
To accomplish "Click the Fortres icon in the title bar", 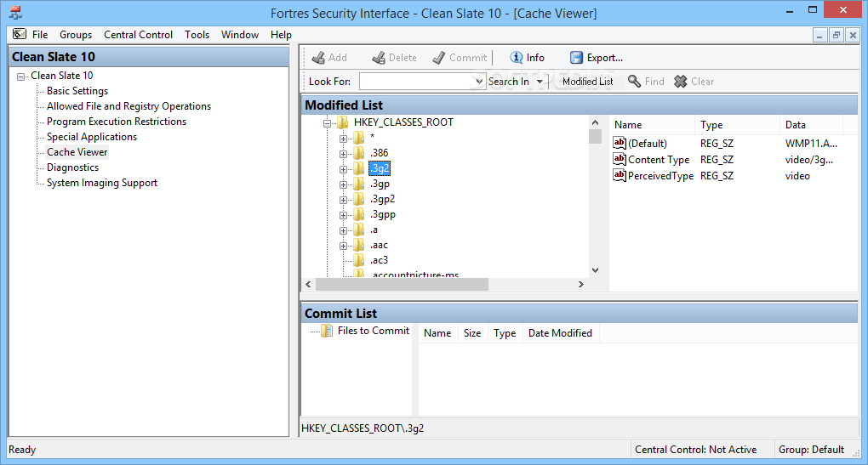I will pyautogui.click(x=15, y=12).
